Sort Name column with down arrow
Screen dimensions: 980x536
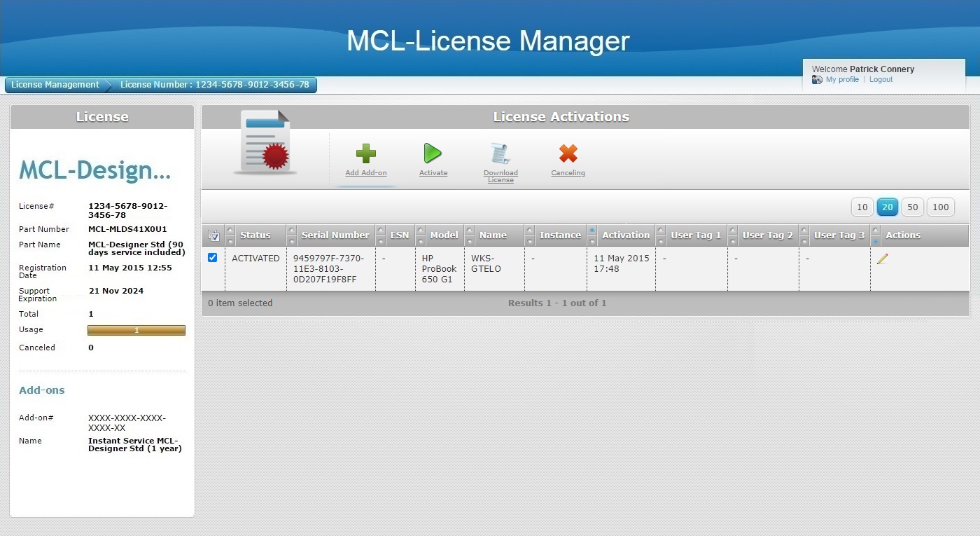[x=470, y=240]
